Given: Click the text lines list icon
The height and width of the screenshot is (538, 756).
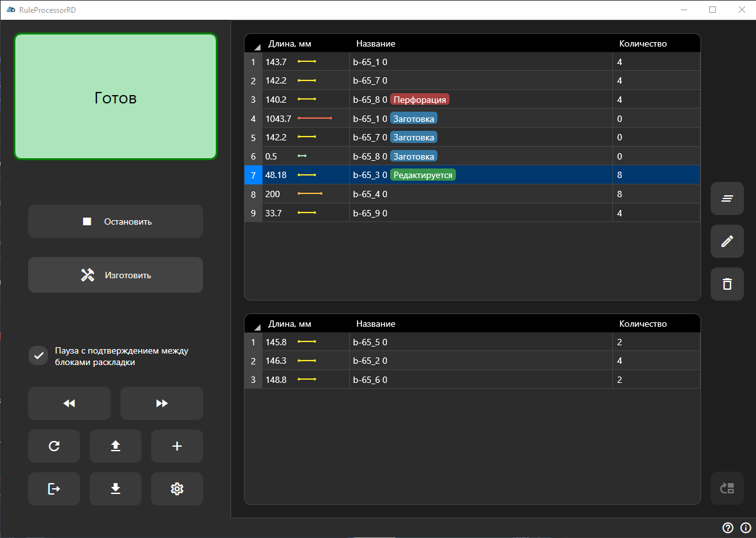Looking at the screenshot, I should 727,198.
